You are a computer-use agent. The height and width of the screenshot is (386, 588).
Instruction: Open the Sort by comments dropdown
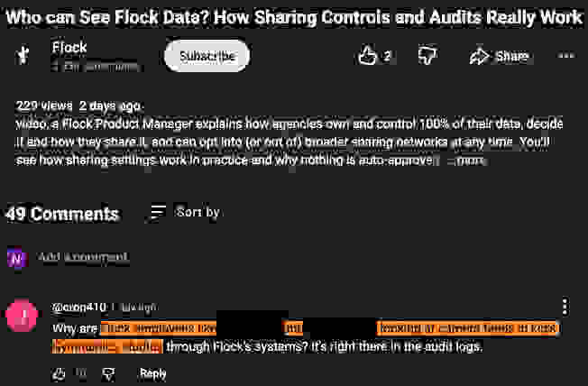[x=186, y=213]
